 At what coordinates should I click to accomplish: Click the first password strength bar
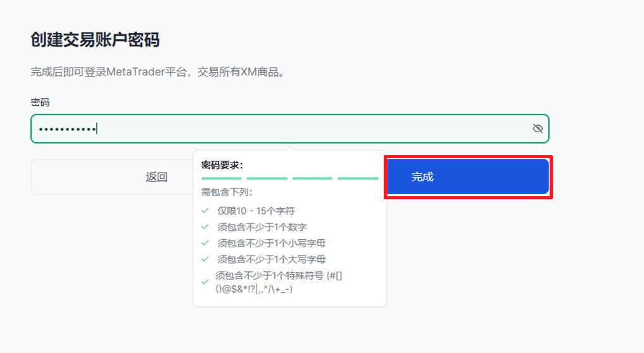[x=221, y=178]
